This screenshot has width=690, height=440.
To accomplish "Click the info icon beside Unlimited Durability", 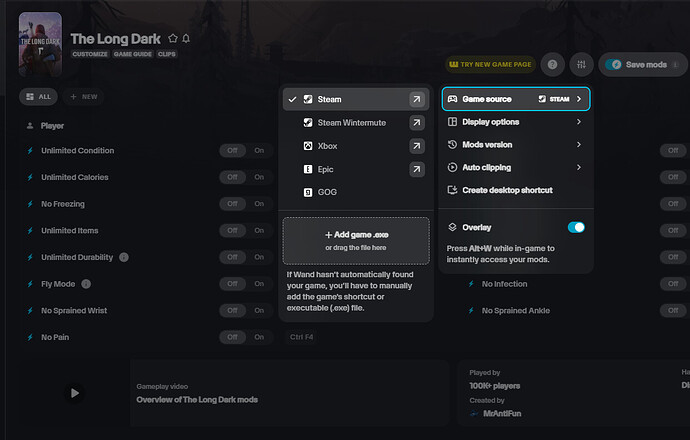I will (x=124, y=257).
